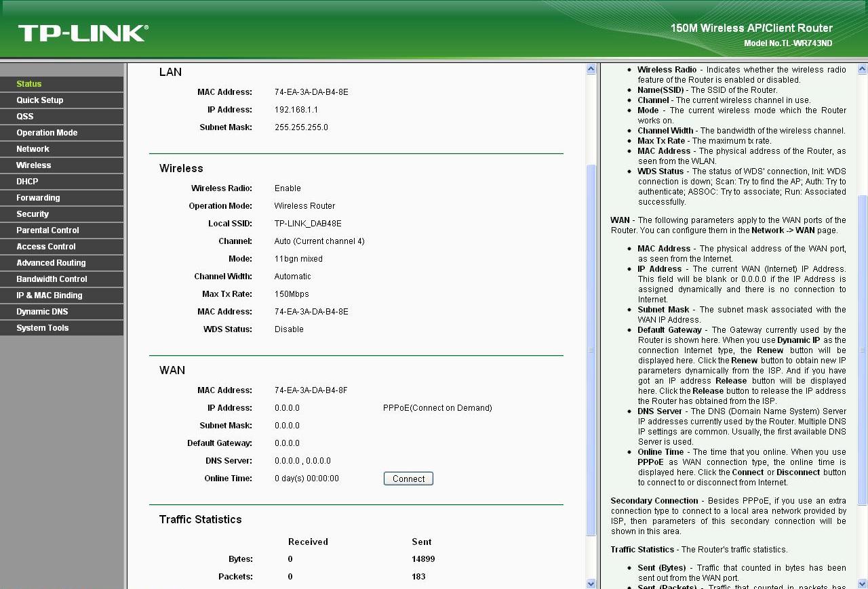Open the Forwarding menu

coord(62,198)
